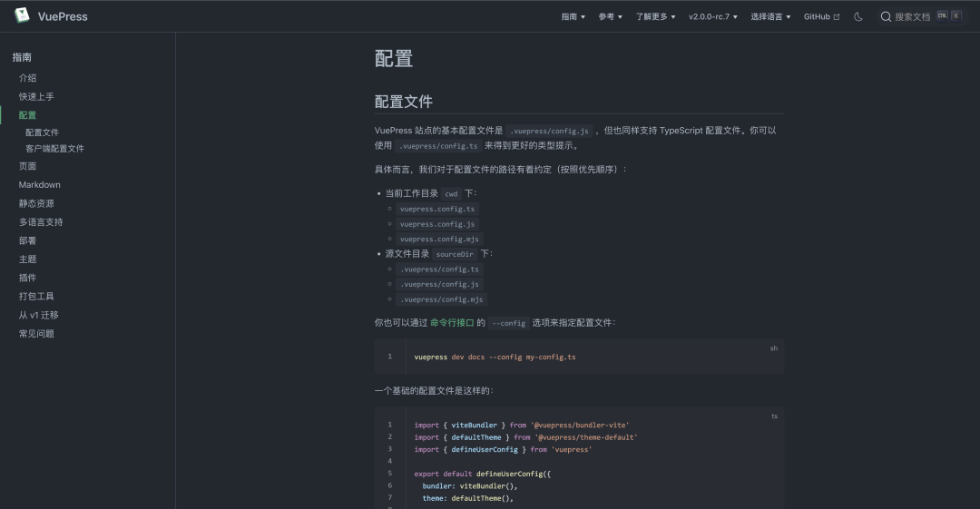This screenshot has height=509, width=980.
Task: Open 部署 in the sidebar
Action: (x=27, y=240)
